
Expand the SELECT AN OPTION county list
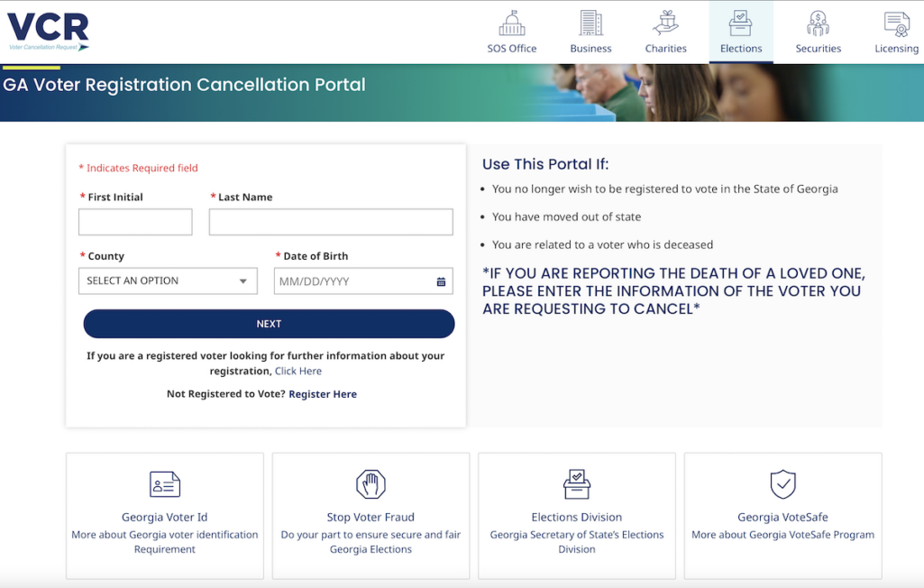coord(168,280)
